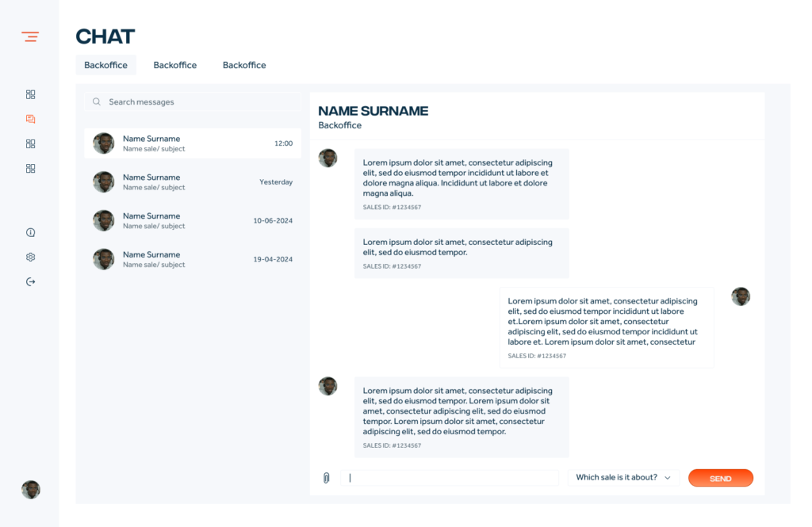
Task: Click the avatar in the 12:00 conversation row
Action: coord(104,143)
